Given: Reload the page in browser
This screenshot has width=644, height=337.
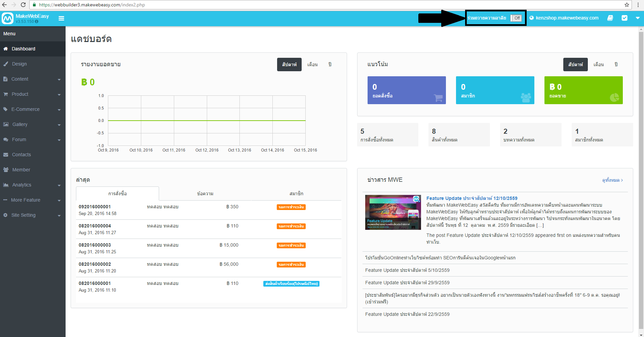Looking at the screenshot, I should [23, 5].
